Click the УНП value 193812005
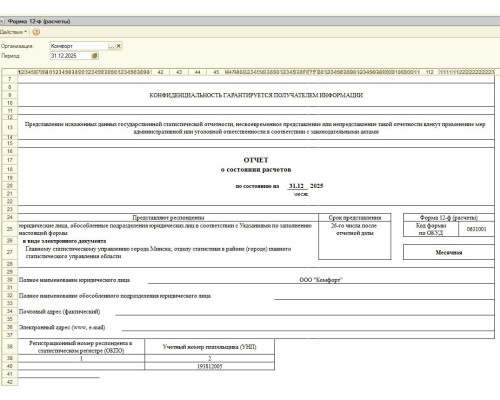The width and height of the screenshot is (500, 400). pos(210,366)
